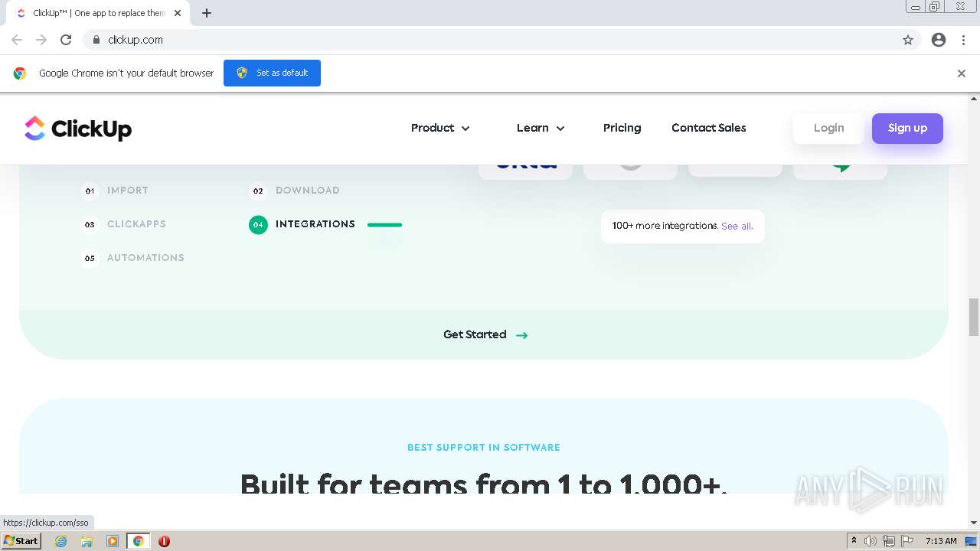Click the page vertical scrollbar thumb

pyautogui.click(x=974, y=317)
